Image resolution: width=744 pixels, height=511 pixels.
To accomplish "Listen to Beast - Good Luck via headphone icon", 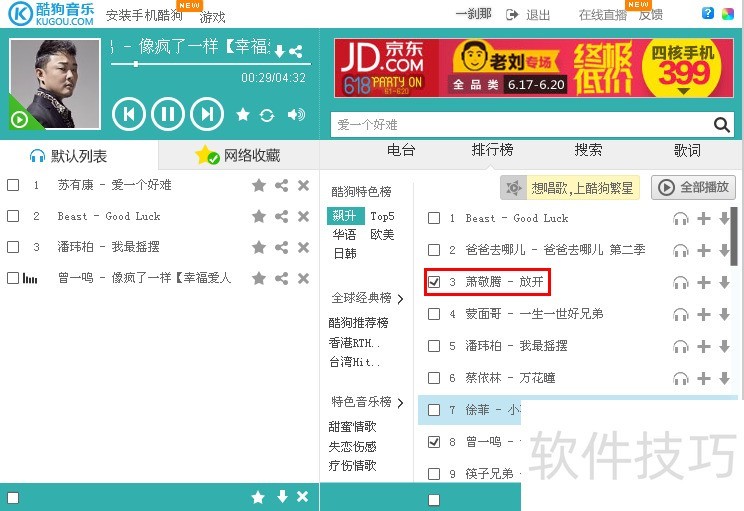I will tap(681, 219).
